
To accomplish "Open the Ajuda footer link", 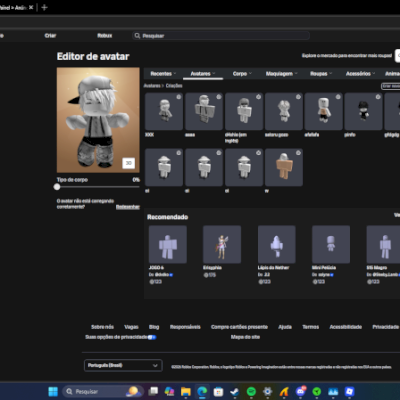I will tap(285, 327).
